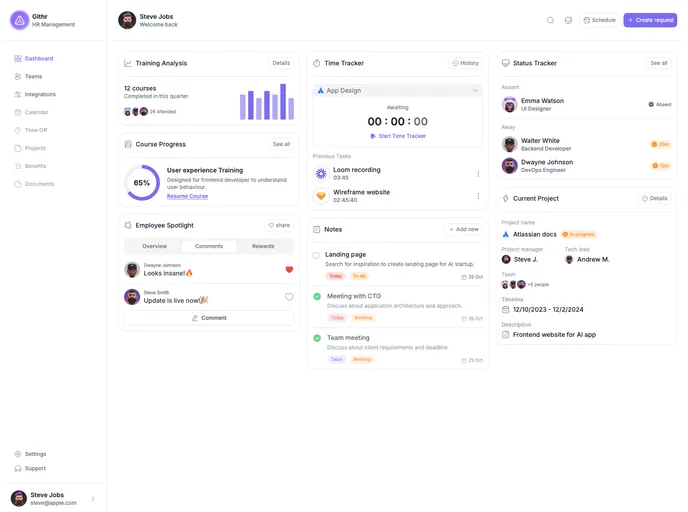The width and height of the screenshot is (688, 512).
Task: Click timeline calendar icon
Action: pyautogui.click(x=505, y=310)
